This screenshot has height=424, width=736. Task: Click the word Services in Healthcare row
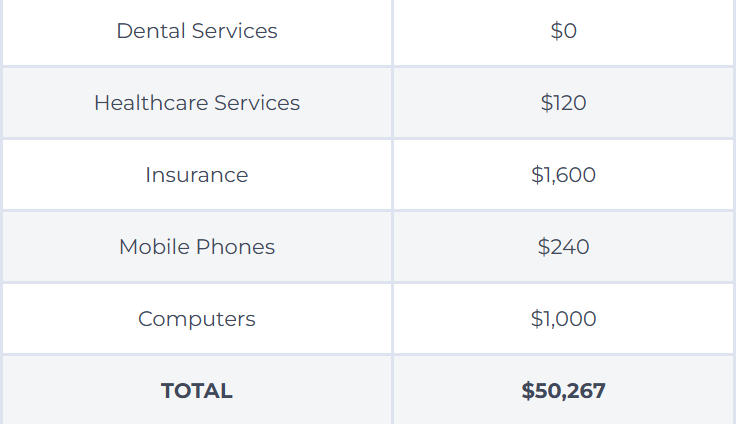pos(257,103)
